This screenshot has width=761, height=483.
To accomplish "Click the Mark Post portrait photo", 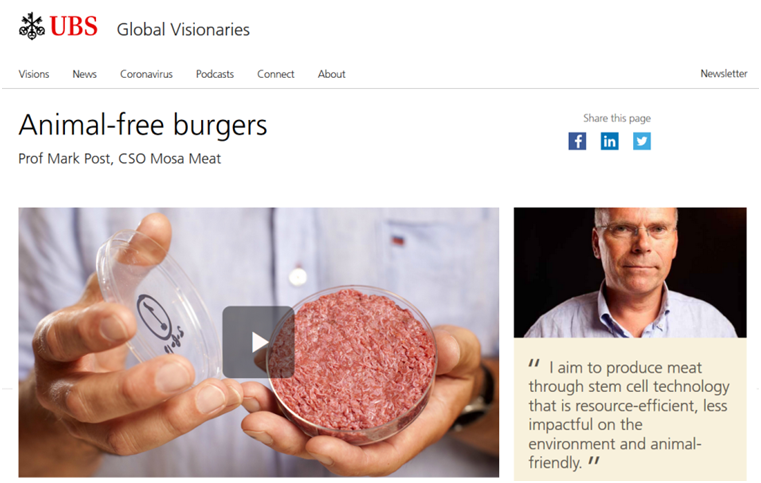I will (x=630, y=272).
